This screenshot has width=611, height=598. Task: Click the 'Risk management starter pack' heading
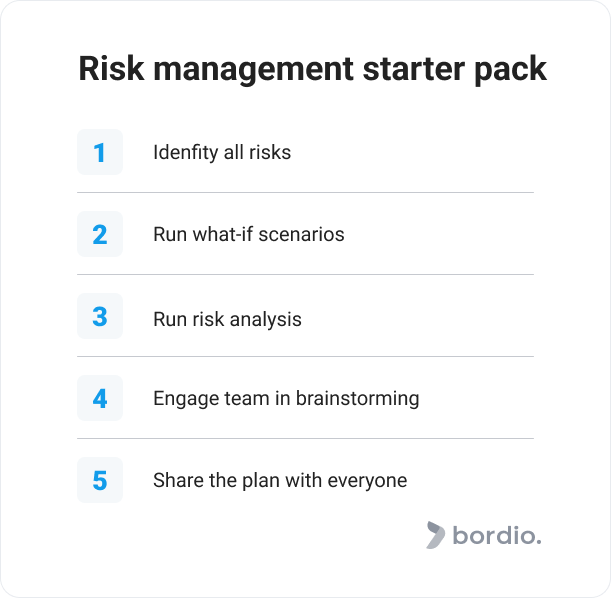coord(313,69)
